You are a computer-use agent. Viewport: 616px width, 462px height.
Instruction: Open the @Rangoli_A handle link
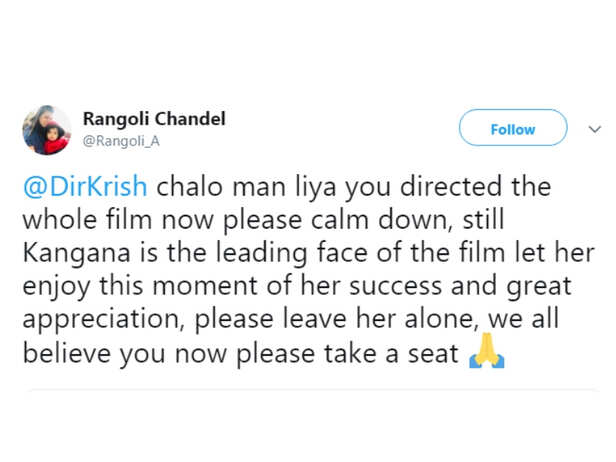click(x=118, y=142)
